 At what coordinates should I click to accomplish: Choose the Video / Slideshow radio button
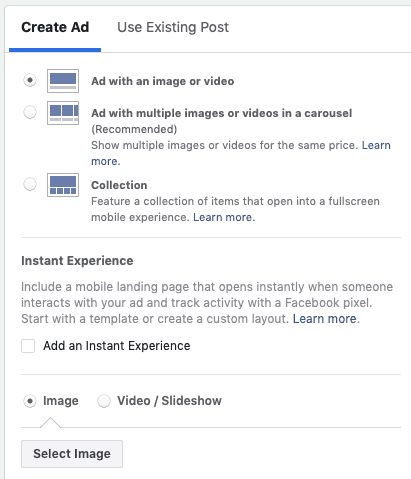(x=104, y=401)
